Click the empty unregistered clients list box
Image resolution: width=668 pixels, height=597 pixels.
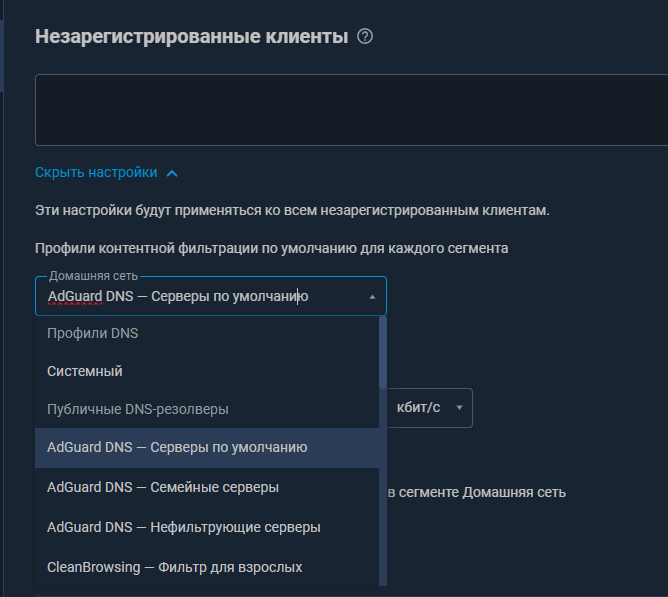[351, 110]
